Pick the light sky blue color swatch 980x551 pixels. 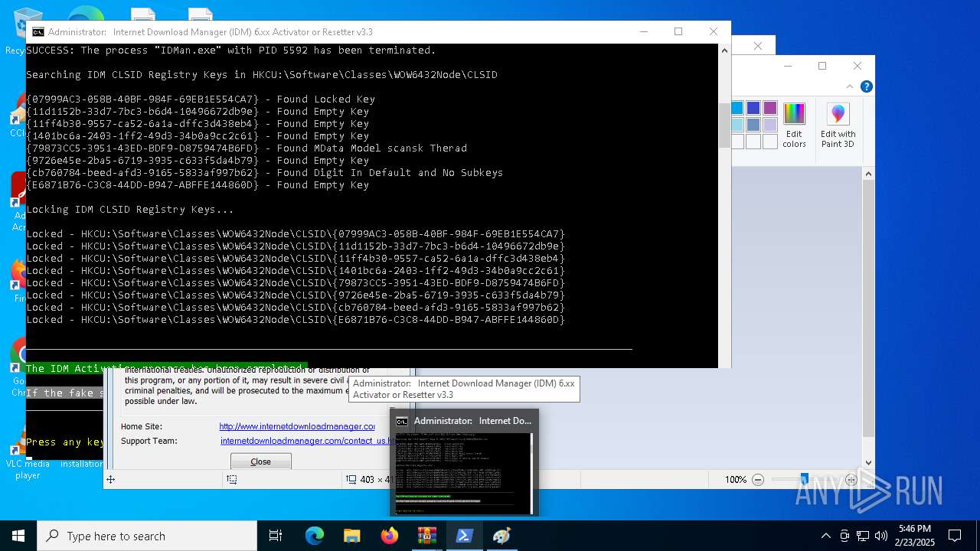[x=737, y=125]
